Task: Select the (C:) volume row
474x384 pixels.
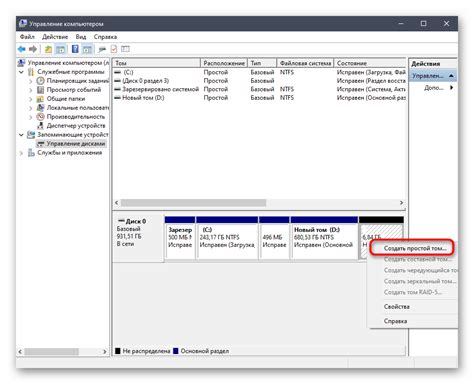Action: (x=260, y=72)
